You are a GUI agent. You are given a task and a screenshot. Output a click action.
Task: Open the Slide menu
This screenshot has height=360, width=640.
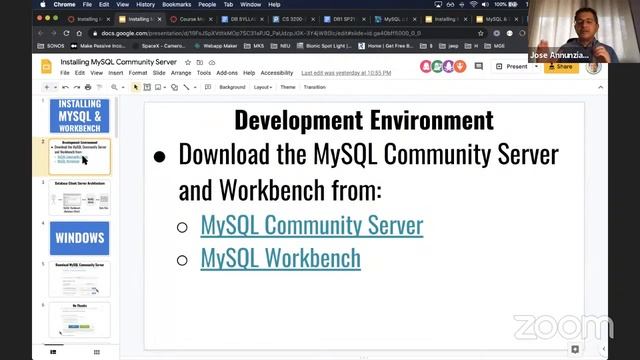pos(159,73)
